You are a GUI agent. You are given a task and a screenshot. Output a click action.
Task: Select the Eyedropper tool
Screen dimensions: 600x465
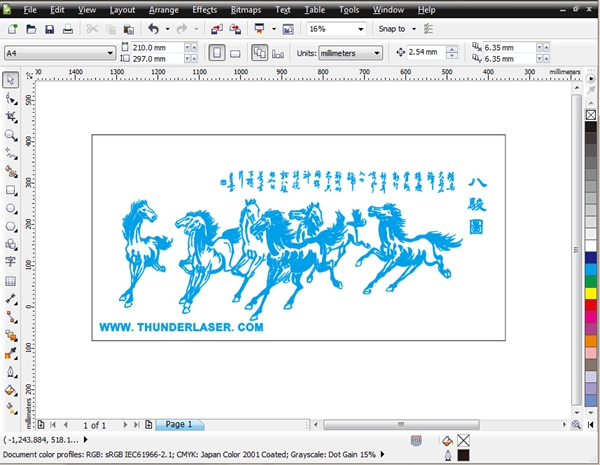pyautogui.click(x=10, y=354)
